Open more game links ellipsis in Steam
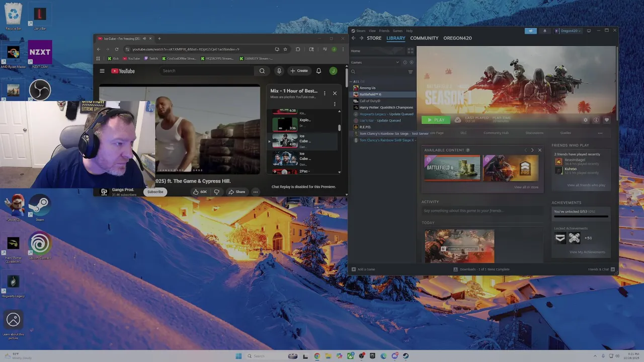The image size is (644, 362). [600, 133]
